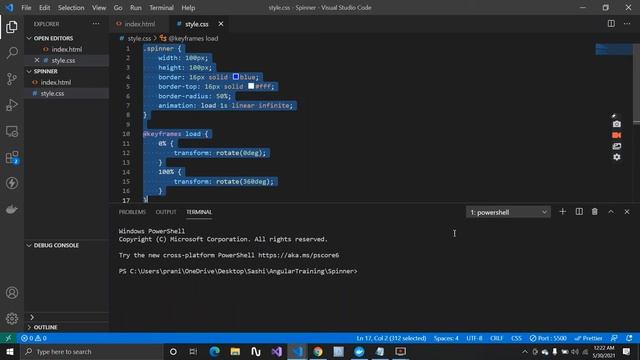Click Port : 5500 Live Server status
Viewport: 640px width, 360px height.
[x=548, y=338]
